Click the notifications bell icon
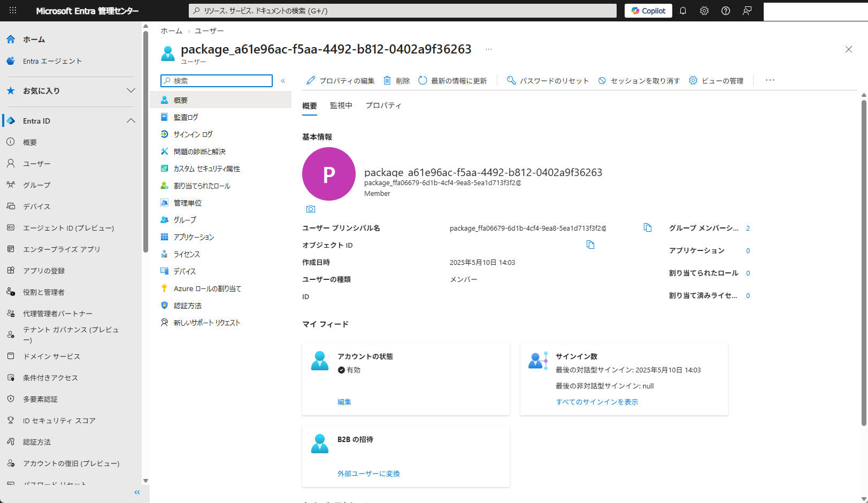This screenshot has width=868, height=503. pos(683,11)
